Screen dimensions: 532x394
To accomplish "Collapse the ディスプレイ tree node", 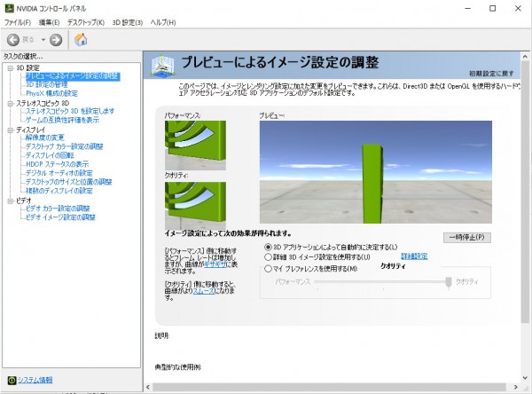I will pos(11,130).
